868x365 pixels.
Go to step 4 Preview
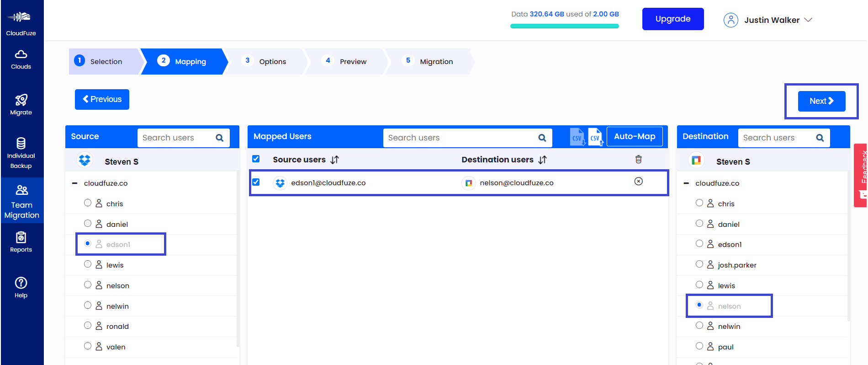(346, 61)
